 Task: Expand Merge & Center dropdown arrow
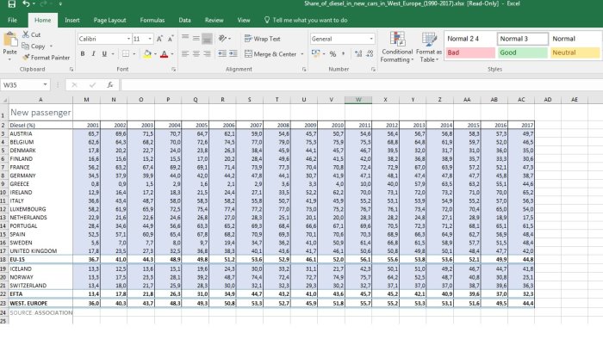(x=301, y=54)
